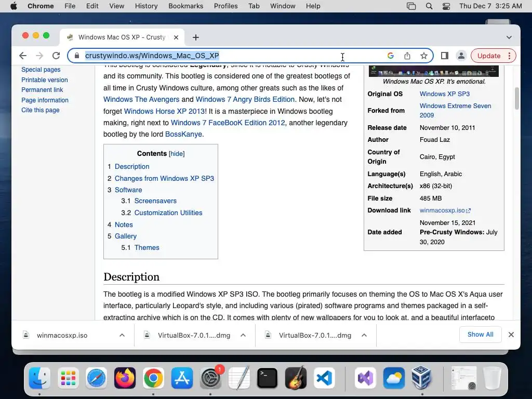Open Chrome three-dot menu

509,56
